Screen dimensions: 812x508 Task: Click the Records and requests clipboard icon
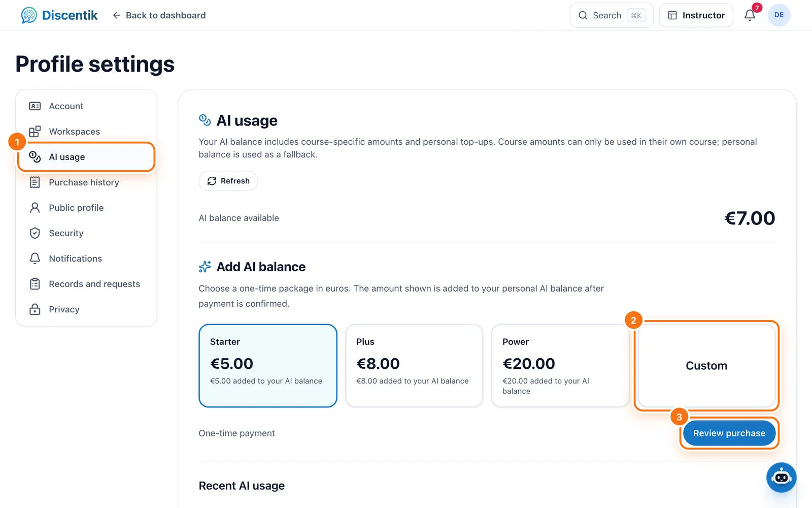pos(35,284)
